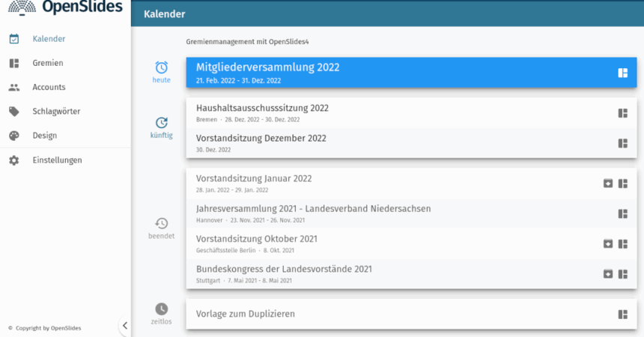Click the OpenSlides logo
The width and height of the screenshot is (644, 337).
[x=65, y=7]
